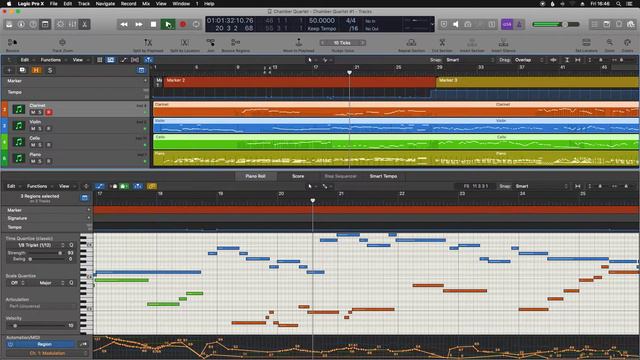Viewport: 640px width, 360px height.
Task: Open the Note Pads button
Action: click(607, 24)
